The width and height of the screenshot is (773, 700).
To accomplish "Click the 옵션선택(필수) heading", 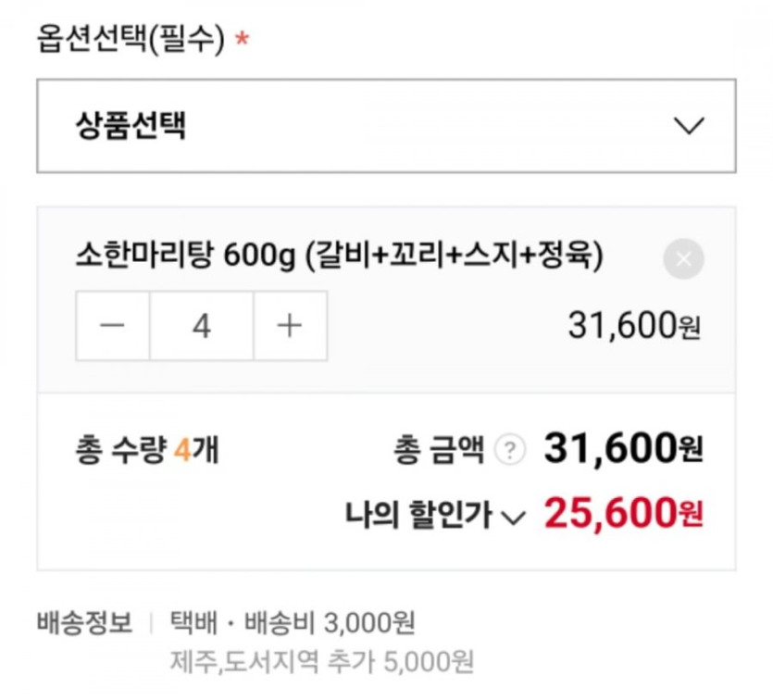I will (131, 39).
